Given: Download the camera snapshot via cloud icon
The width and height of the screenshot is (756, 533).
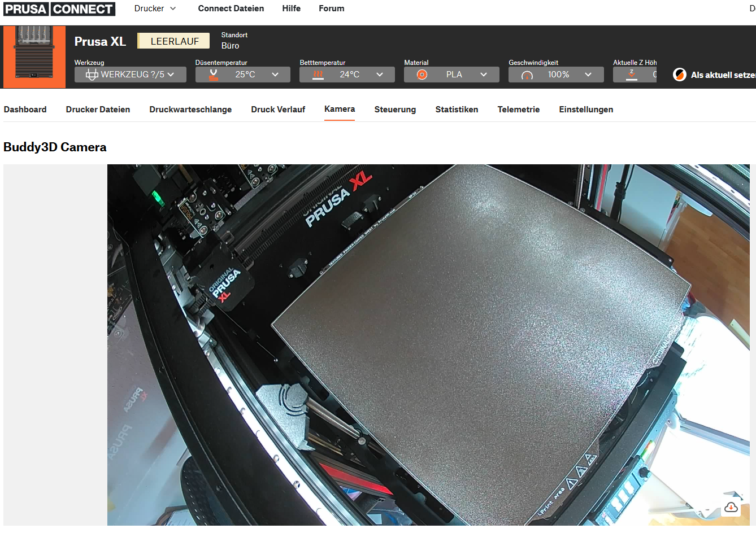Looking at the screenshot, I should click(x=731, y=507).
